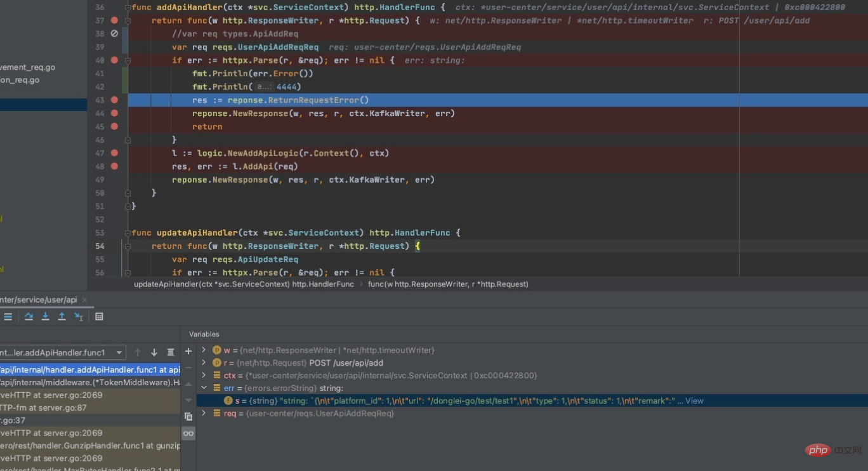Open Evaluate Expression calculator
The height and width of the screenshot is (471, 868).
coord(99,316)
